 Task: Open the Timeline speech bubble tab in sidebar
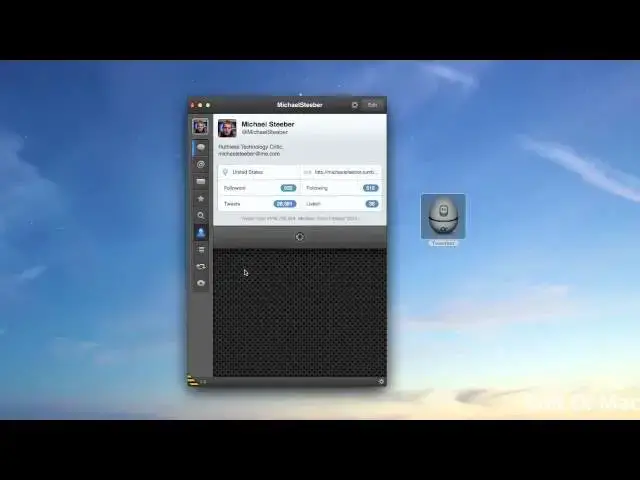tap(200, 147)
